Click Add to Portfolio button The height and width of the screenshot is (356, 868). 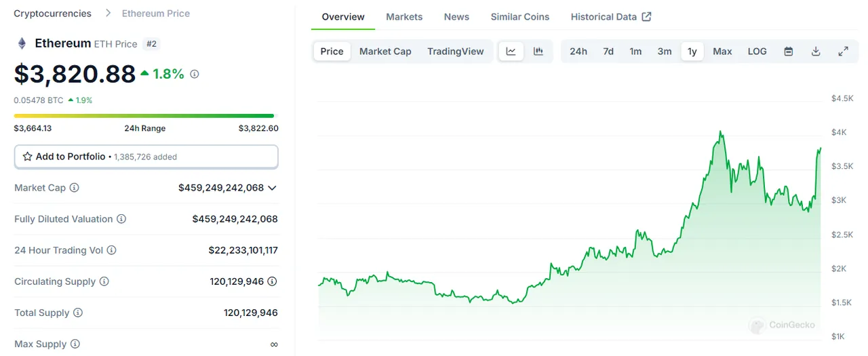[146, 157]
